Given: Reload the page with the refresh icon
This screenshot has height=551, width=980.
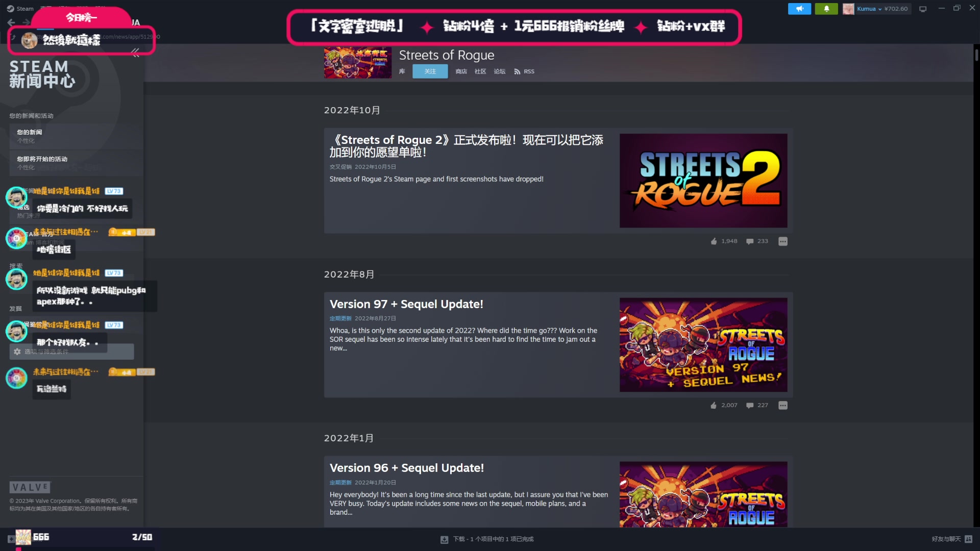Looking at the screenshot, I should point(13,37).
